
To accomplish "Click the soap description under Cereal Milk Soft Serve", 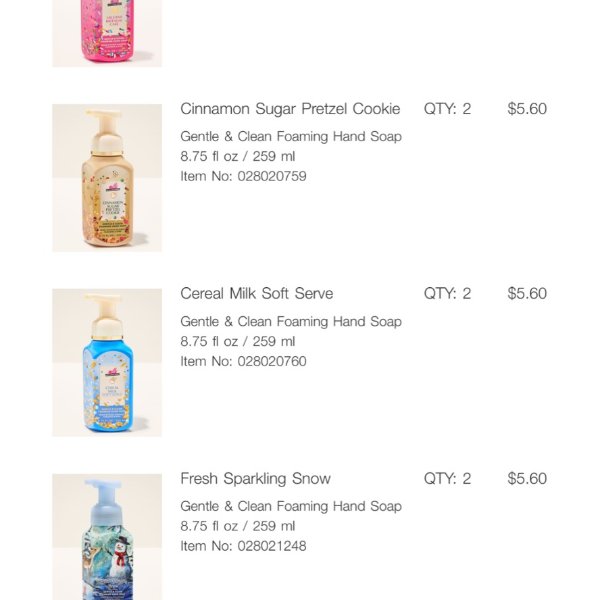I will (x=291, y=321).
